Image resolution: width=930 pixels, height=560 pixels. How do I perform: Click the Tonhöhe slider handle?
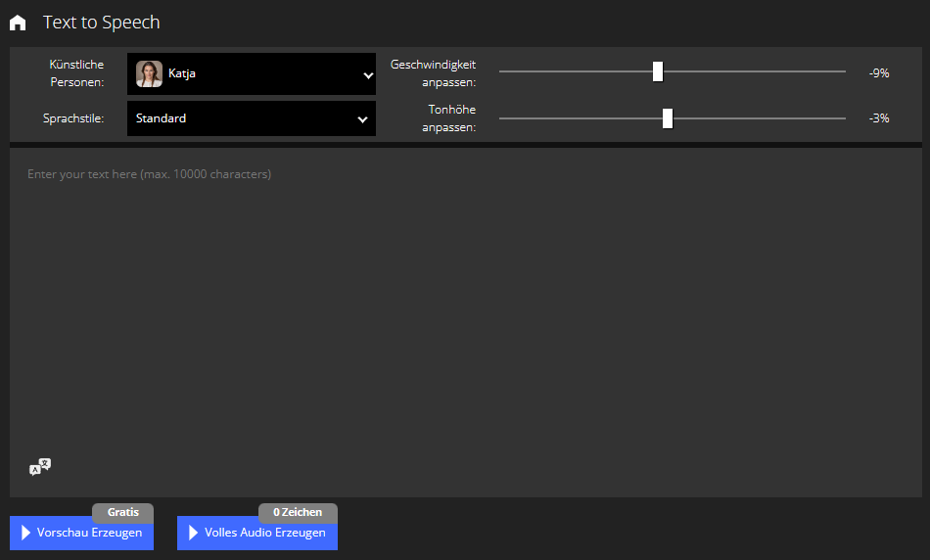[x=668, y=118]
